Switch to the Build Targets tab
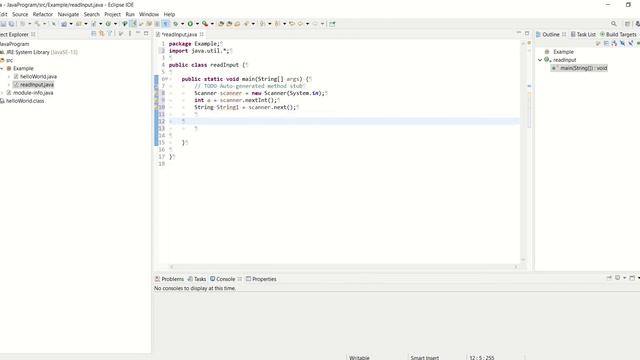 [x=618, y=35]
